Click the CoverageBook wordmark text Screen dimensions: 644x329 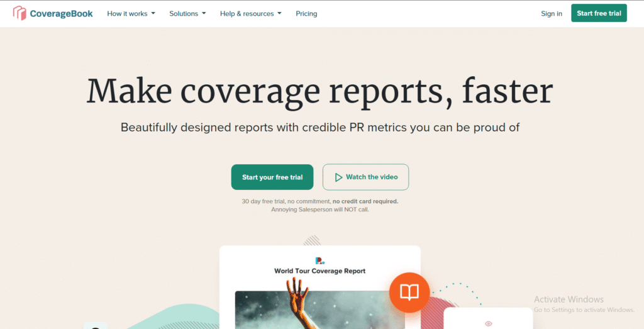tap(61, 14)
